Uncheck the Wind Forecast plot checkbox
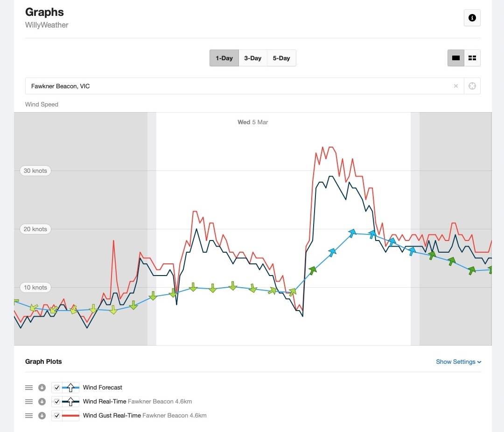Image resolution: width=504 pixels, height=432 pixels. coord(57,387)
